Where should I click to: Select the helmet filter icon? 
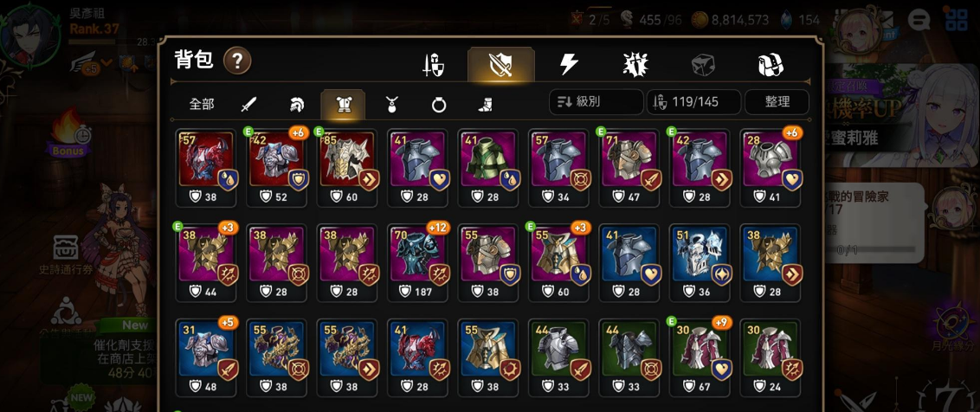click(296, 105)
